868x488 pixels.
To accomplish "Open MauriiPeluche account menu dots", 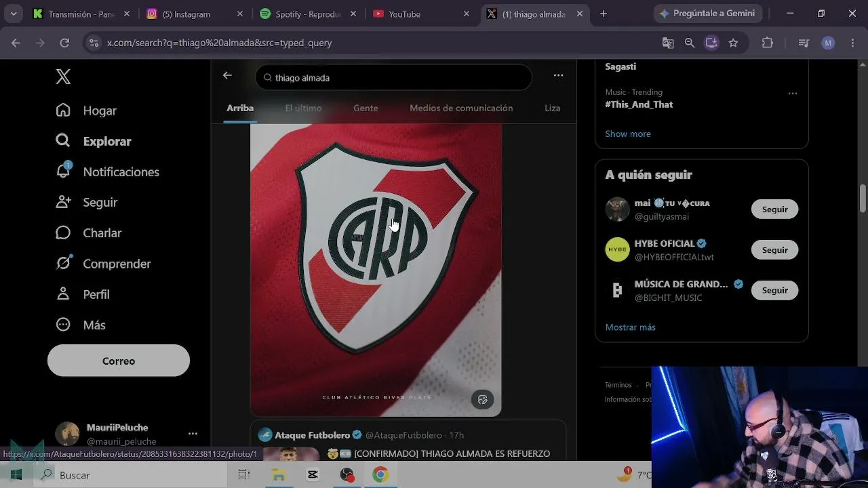I will click(x=193, y=434).
